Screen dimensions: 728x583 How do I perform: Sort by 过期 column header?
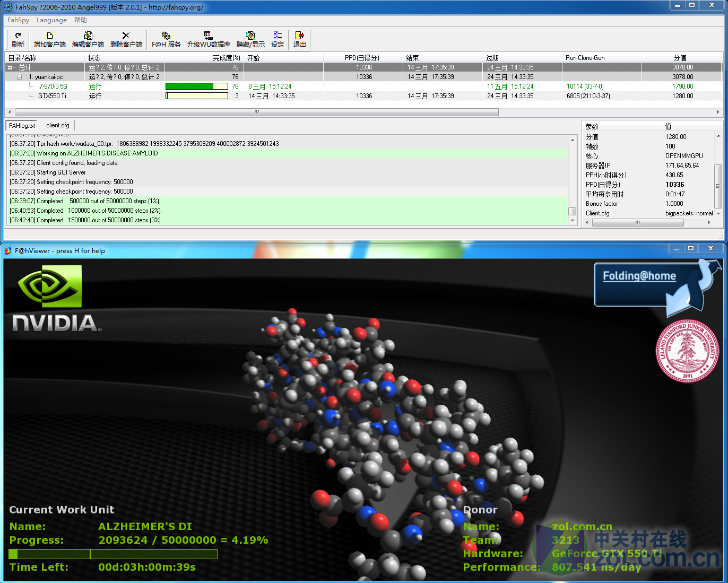click(523, 58)
